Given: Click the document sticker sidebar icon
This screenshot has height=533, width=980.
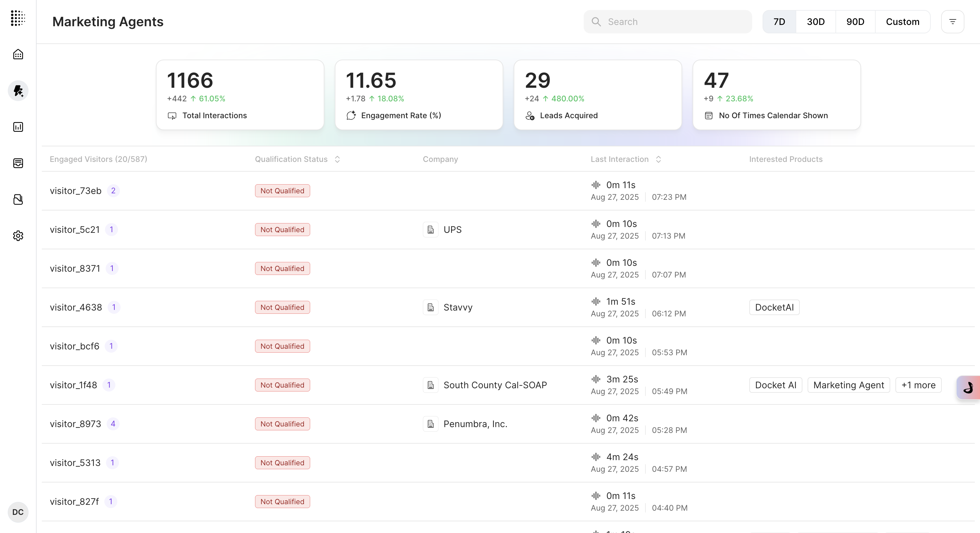Looking at the screenshot, I should click(18, 199).
